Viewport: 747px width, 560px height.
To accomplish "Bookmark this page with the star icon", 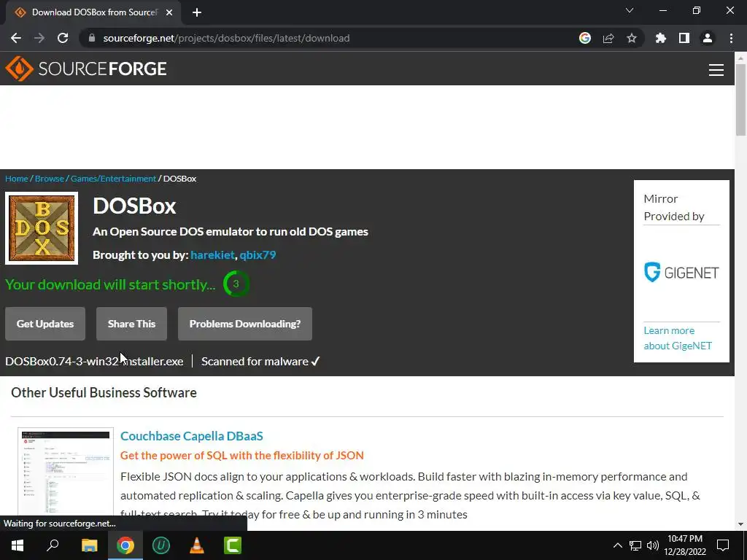I will coord(632,38).
